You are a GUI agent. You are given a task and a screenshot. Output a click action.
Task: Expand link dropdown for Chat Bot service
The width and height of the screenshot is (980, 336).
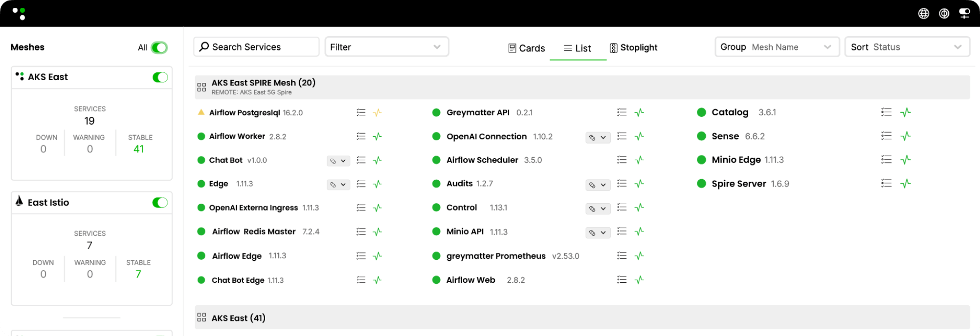coord(338,161)
